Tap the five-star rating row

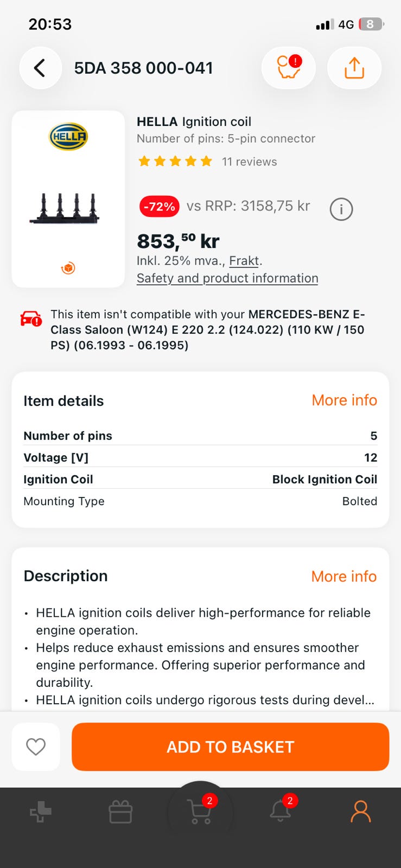pyautogui.click(x=175, y=162)
